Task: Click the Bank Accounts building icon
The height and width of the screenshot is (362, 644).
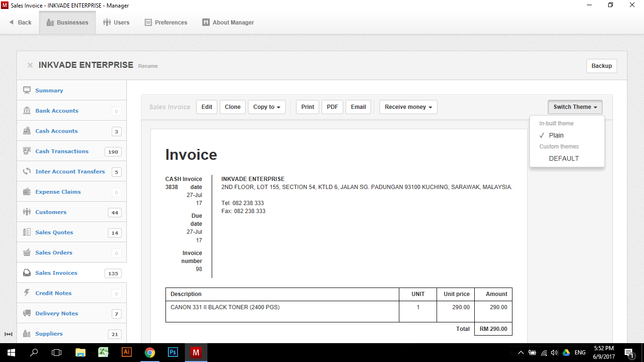Action: point(27,111)
